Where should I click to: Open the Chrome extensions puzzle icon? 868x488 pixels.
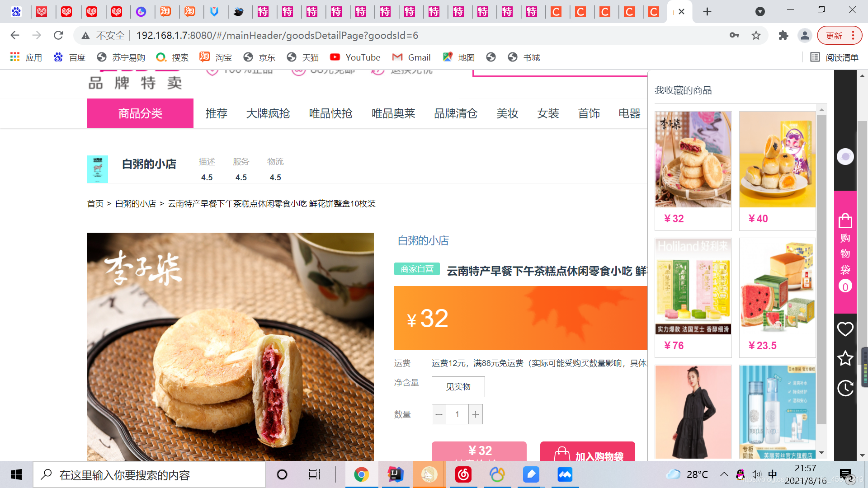pyautogui.click(x=783, y=35)
